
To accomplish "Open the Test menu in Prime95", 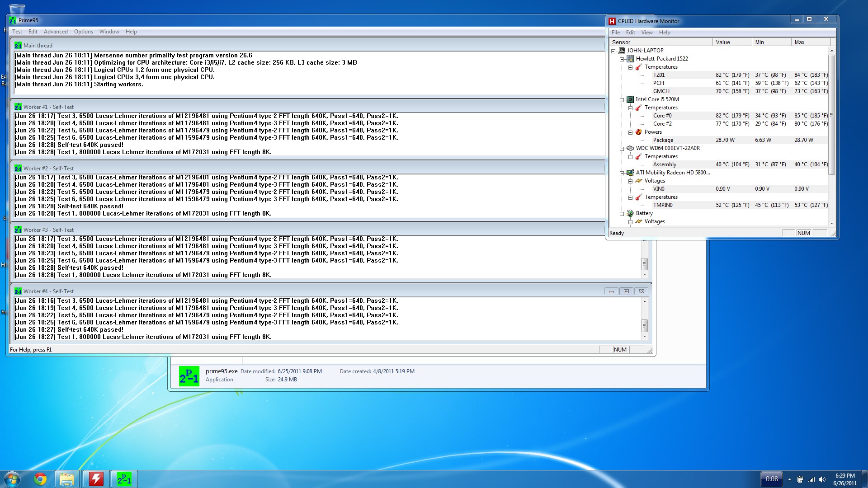I will coord(17,32).
